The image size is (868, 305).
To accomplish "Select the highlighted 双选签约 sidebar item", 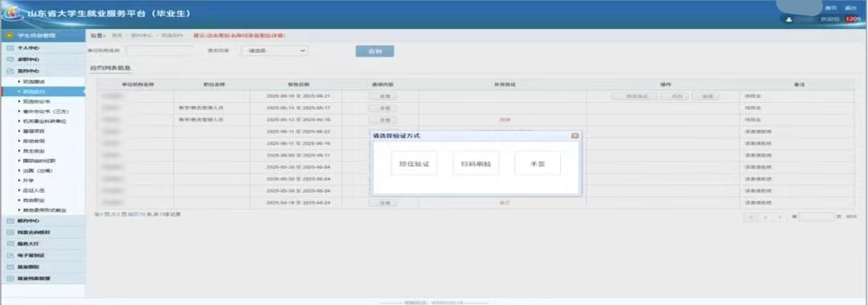I will pos(43,91).
